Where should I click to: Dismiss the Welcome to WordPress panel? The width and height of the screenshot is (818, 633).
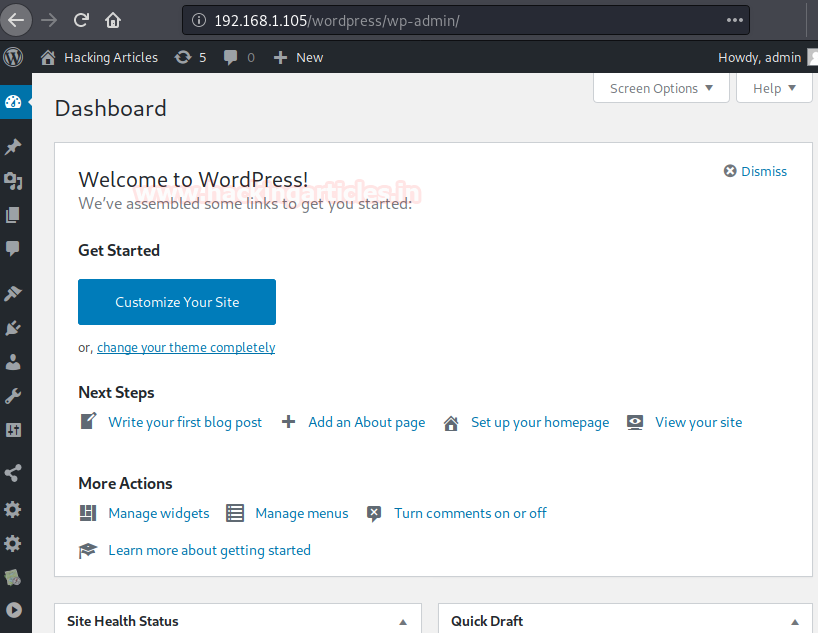click(755, 171)
